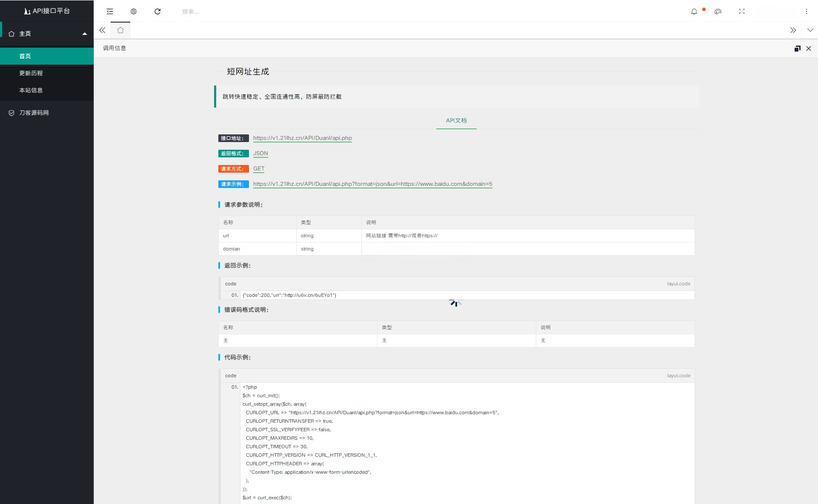
Task: Toggle the call info window restore icon
Action: point(797,48)
